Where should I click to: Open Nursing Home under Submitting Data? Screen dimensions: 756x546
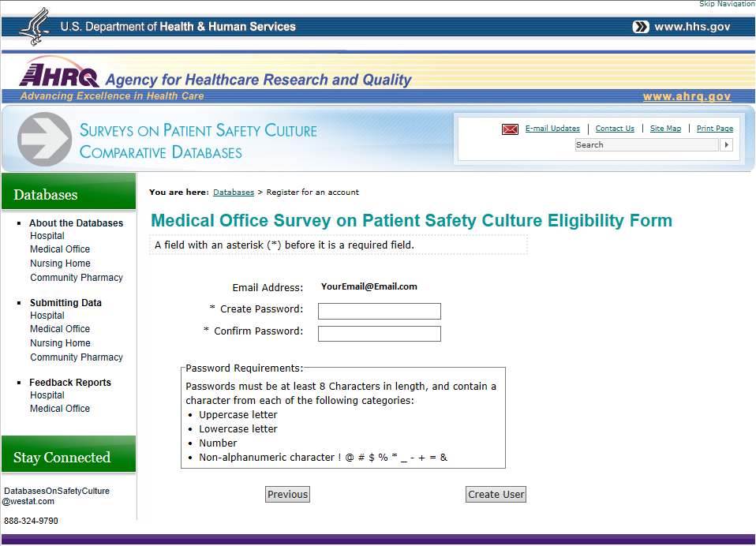tap(60, 343)
